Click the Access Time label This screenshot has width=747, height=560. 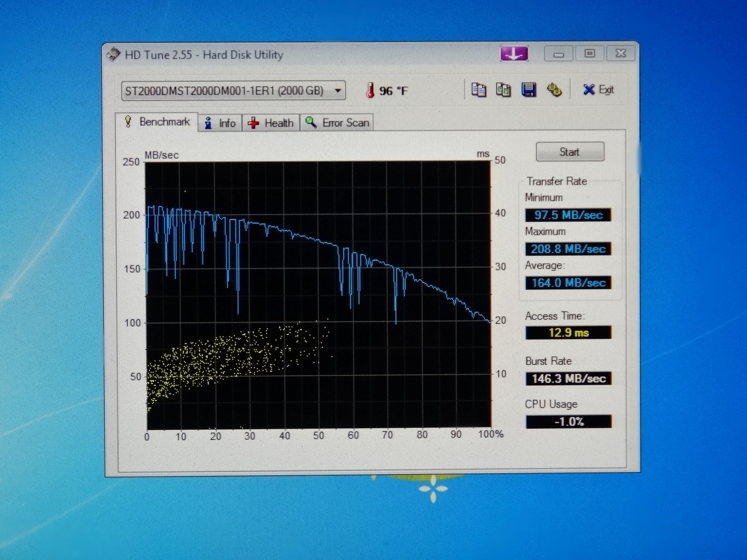[x=554, y=316]
